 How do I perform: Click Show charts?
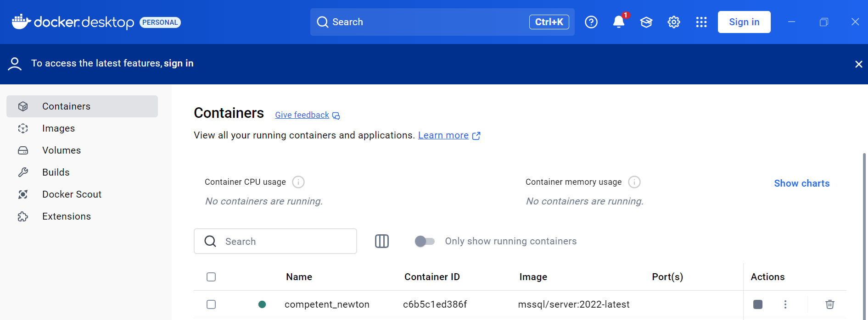click(802, 183)
